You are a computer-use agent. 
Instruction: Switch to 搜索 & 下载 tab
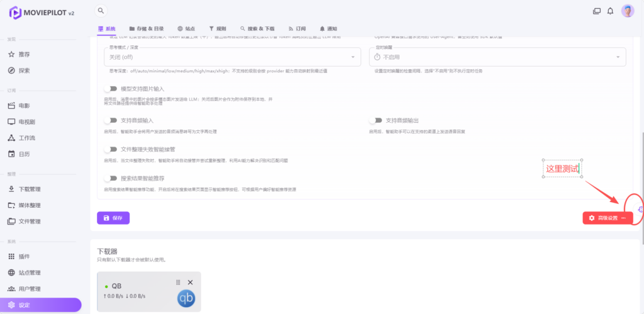(257, 29)
